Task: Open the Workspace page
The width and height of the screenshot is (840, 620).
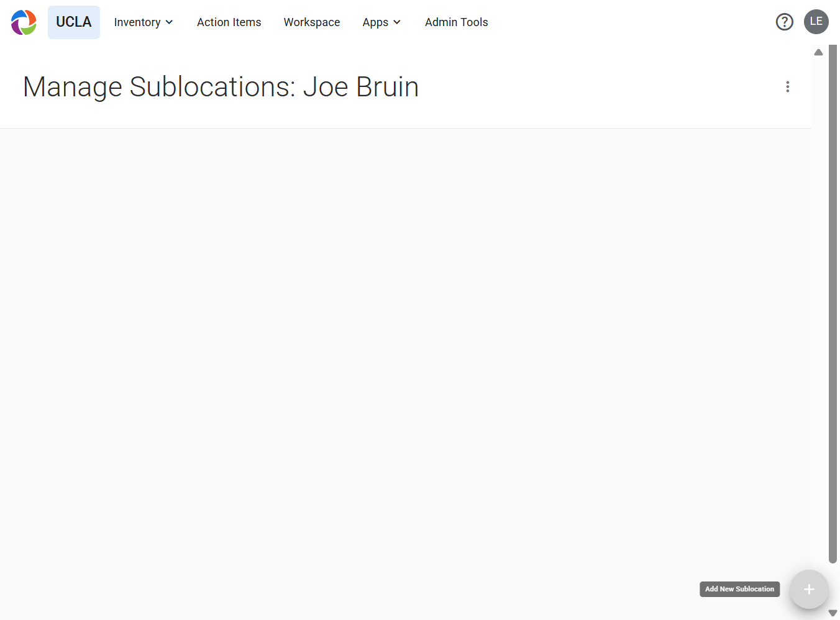Action: pos(312,22)
